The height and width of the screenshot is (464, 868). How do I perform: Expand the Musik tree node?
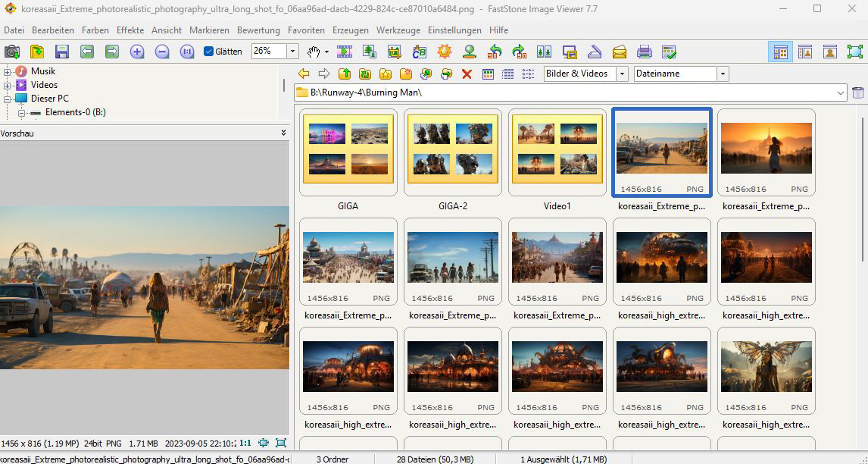coord(8,71)
